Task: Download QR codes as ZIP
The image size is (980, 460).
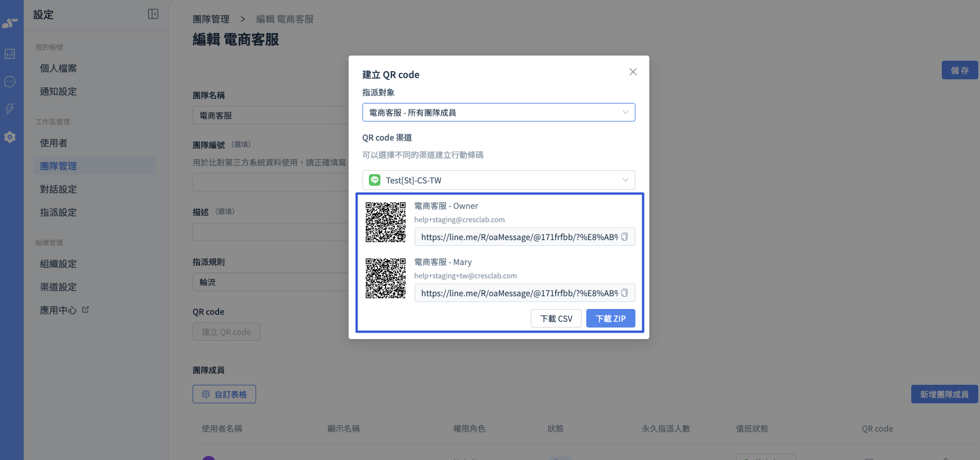Action: 611,318
